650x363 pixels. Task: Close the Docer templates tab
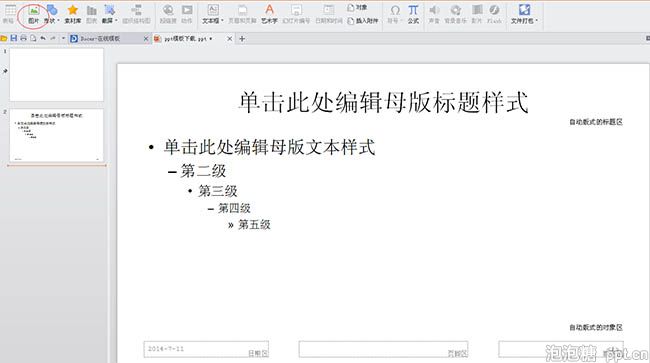click(146, 39)
